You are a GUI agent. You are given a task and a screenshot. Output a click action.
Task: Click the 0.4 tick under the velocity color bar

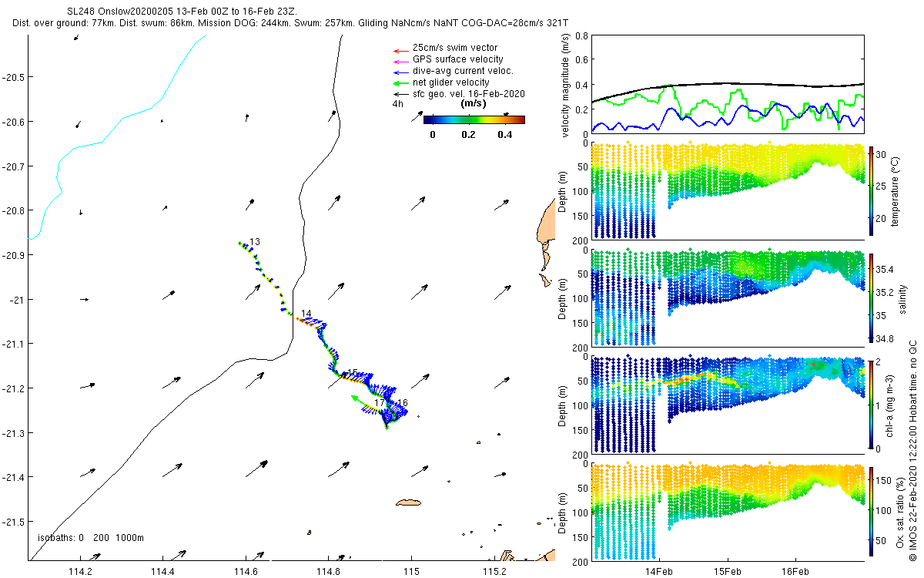click(x=504, y=135)
